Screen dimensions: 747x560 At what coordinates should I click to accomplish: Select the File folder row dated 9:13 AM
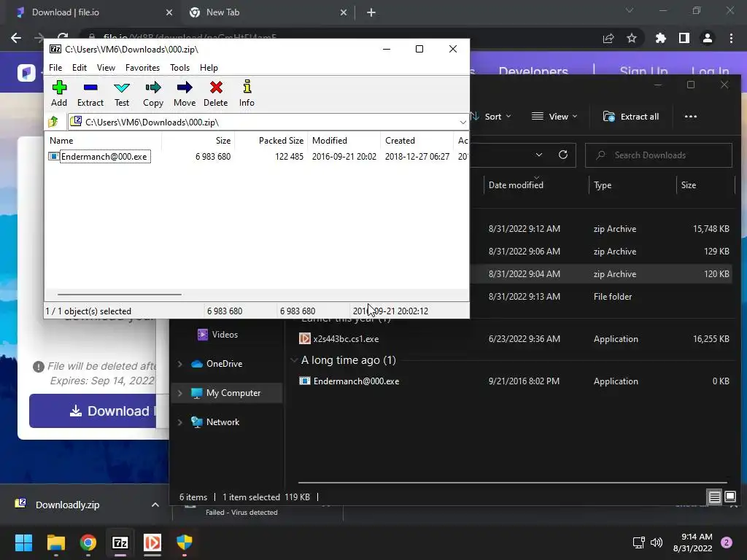[x=603, y=297]
